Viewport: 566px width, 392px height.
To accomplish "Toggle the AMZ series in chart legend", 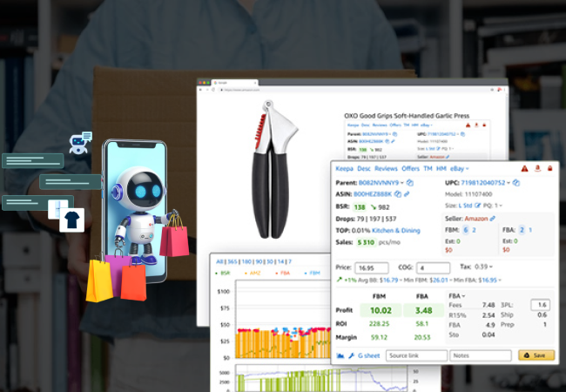I will coord(254,273).
